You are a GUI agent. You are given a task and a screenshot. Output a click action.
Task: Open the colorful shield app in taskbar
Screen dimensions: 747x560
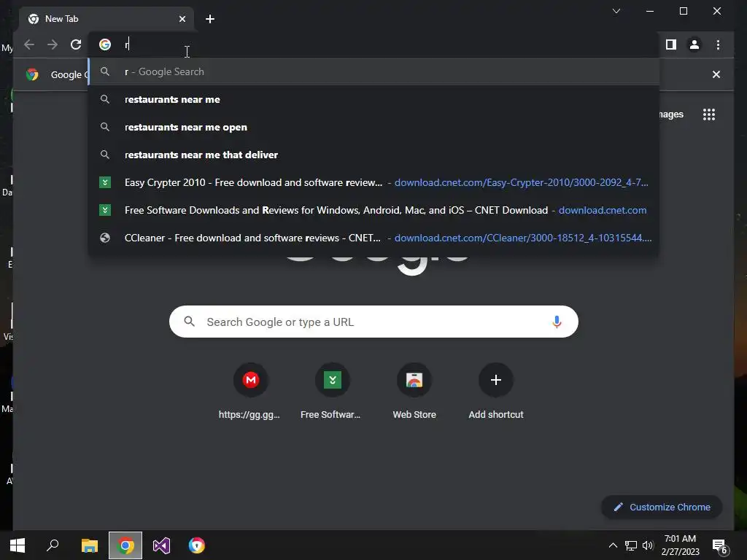pyautogui.click(x=197, y=545)
